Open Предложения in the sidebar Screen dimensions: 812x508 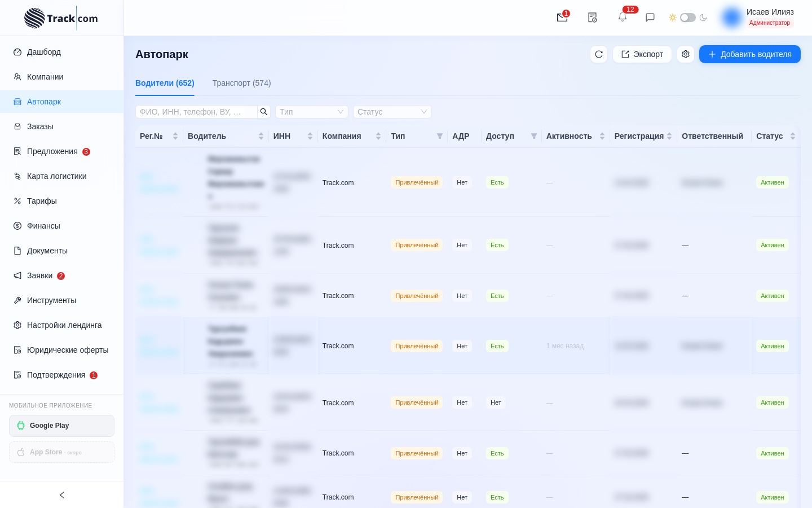pos(62,151)
